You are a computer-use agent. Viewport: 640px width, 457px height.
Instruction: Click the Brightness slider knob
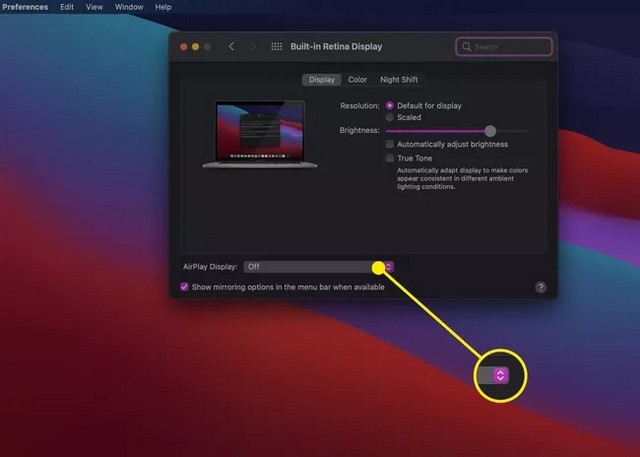[x=490, y=131]
